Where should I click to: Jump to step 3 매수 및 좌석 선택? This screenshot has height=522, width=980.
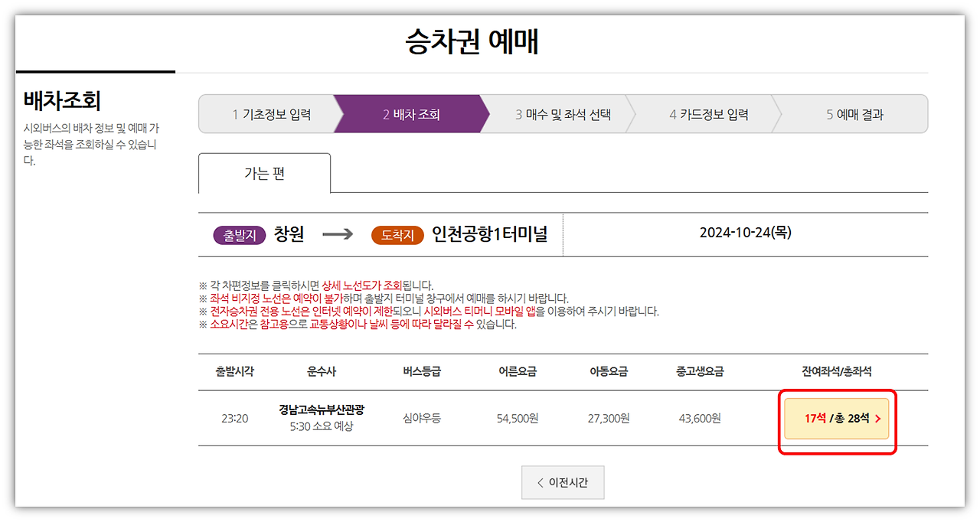point(564,113)
